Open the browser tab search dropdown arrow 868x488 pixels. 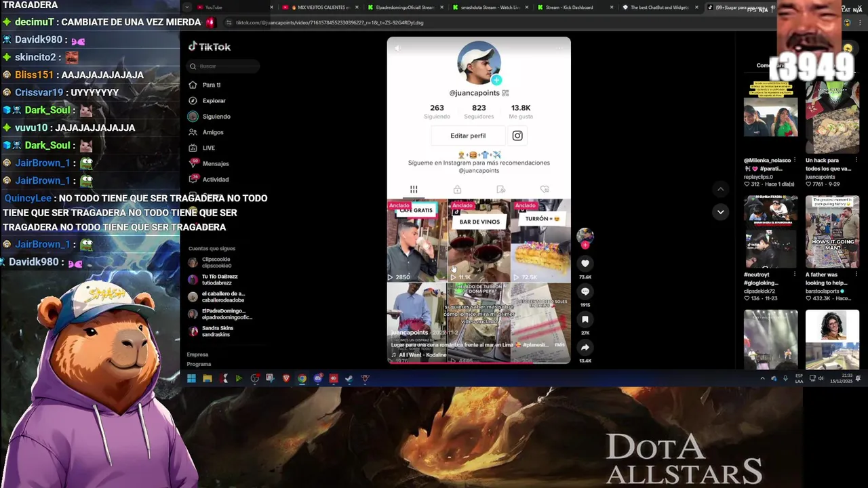coord(186,7)
